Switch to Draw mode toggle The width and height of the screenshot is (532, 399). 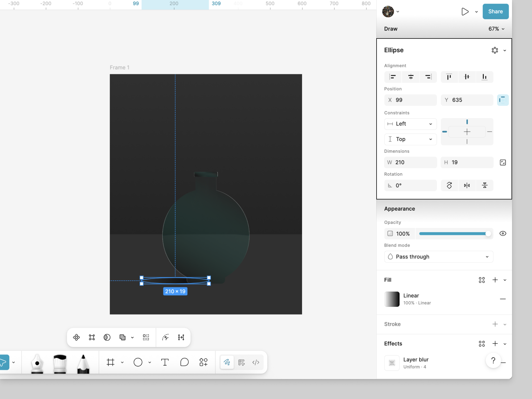point(227,362)
